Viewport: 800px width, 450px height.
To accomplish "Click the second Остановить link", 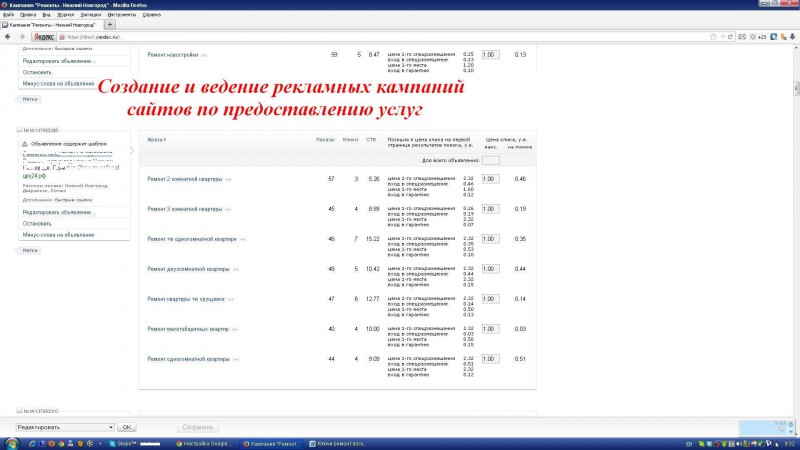I will [x=37, y=223].
